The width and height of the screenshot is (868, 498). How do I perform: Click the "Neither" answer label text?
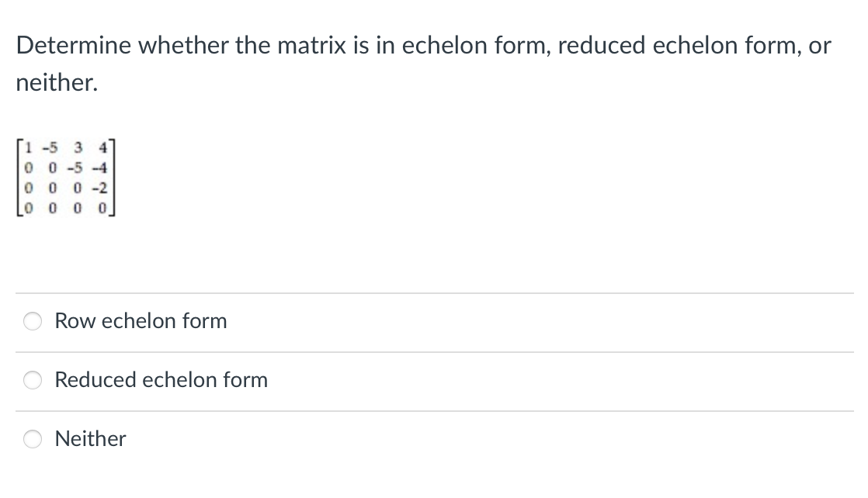point(90,439)
